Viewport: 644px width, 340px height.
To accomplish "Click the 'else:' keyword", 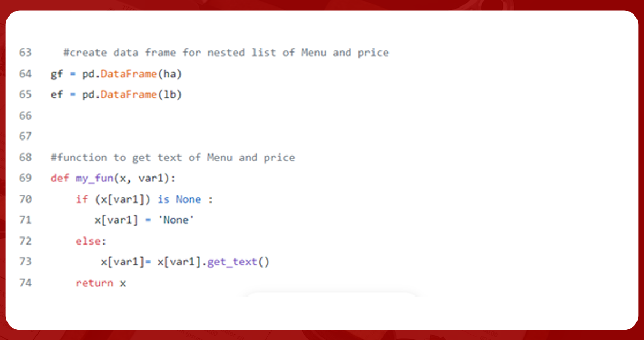I will click(88, 241).
